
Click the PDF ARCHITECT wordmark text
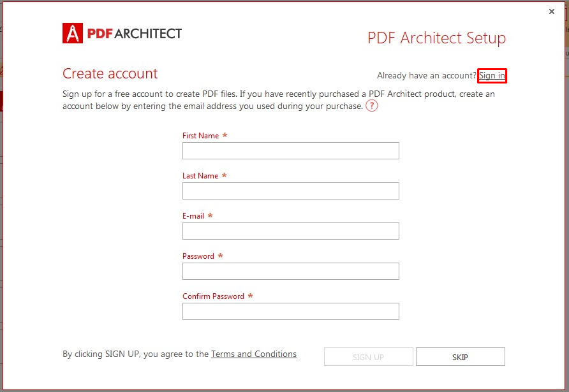[x=134, y=33]
